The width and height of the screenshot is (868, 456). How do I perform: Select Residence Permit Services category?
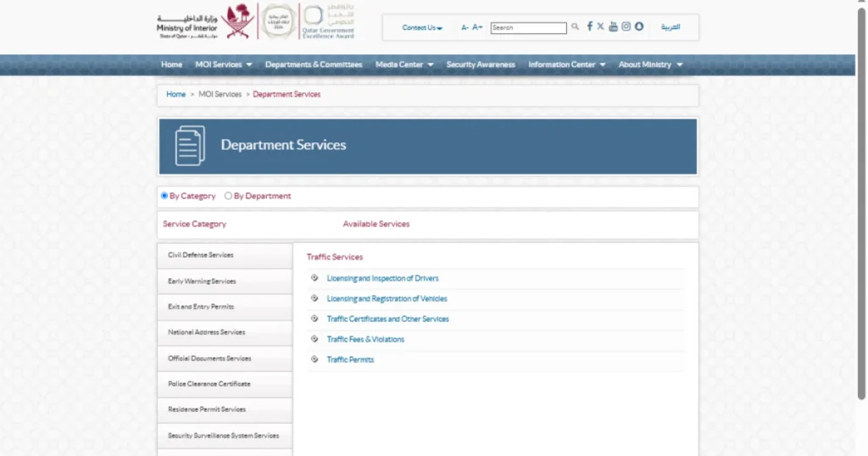point(225,409)
